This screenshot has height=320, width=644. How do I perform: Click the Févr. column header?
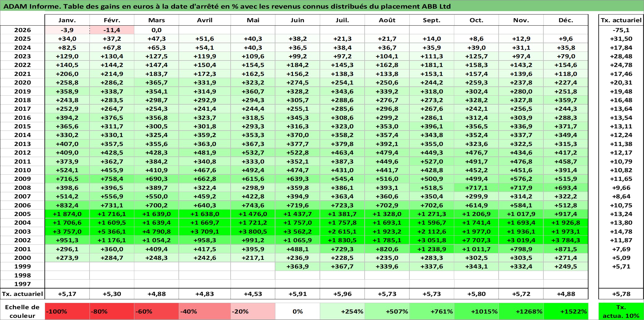pyautogui.click(x=112, y=20)
